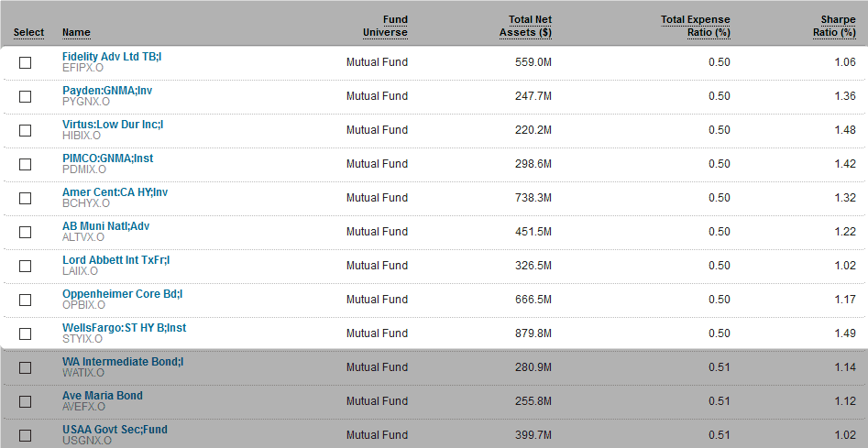This screenshot has width=868, height=448.
Task: Tick the checkbox for Virtus:Low Dur Inc;I
Action: [25, 130]
